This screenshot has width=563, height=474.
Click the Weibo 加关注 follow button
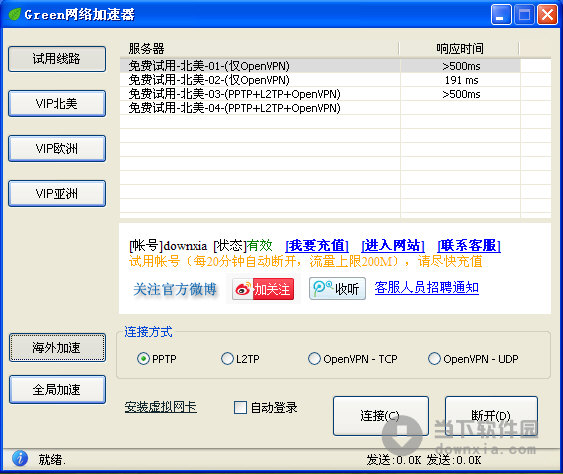coord(263,289)
